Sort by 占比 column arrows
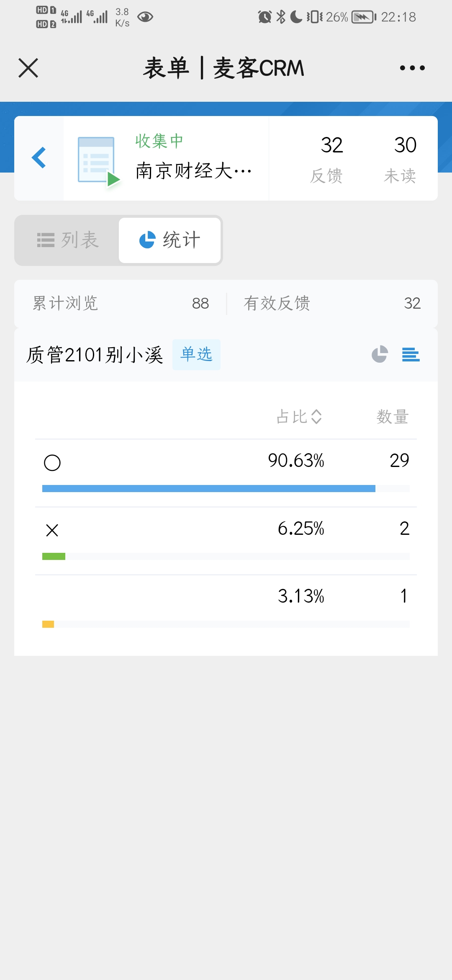452x980 pixels. click(x=316, y=416)
